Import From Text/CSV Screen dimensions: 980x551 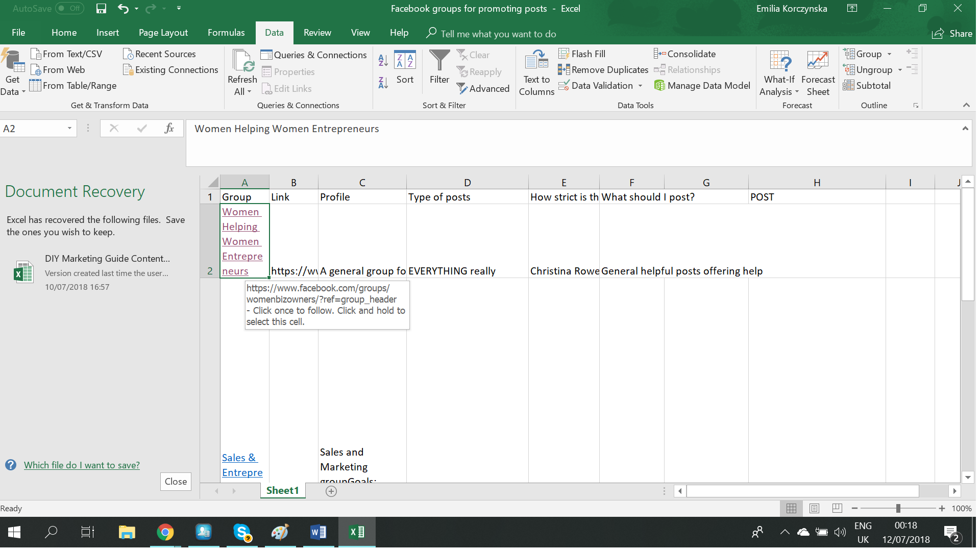point(67,54)
